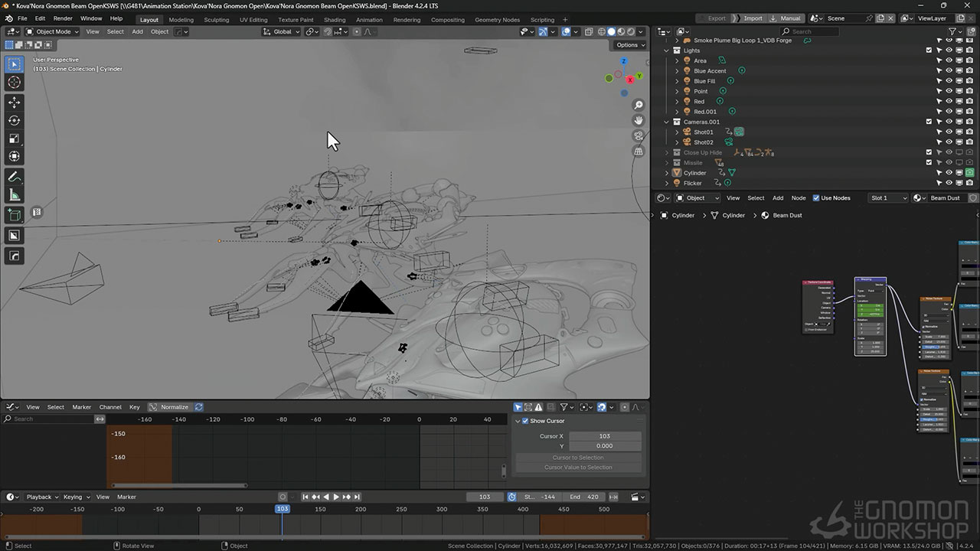Image resolution: width=980 pixels, height=551 pixels.
Task: Hide the Blue Accent light in viewport
Action: tap(949, 71)
